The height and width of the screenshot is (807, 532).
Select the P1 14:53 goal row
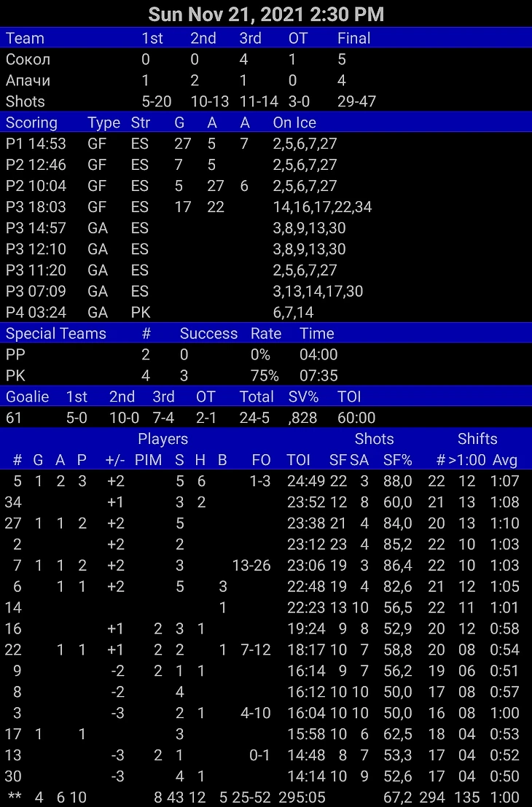pyautogui.click(x=266, y=144)
